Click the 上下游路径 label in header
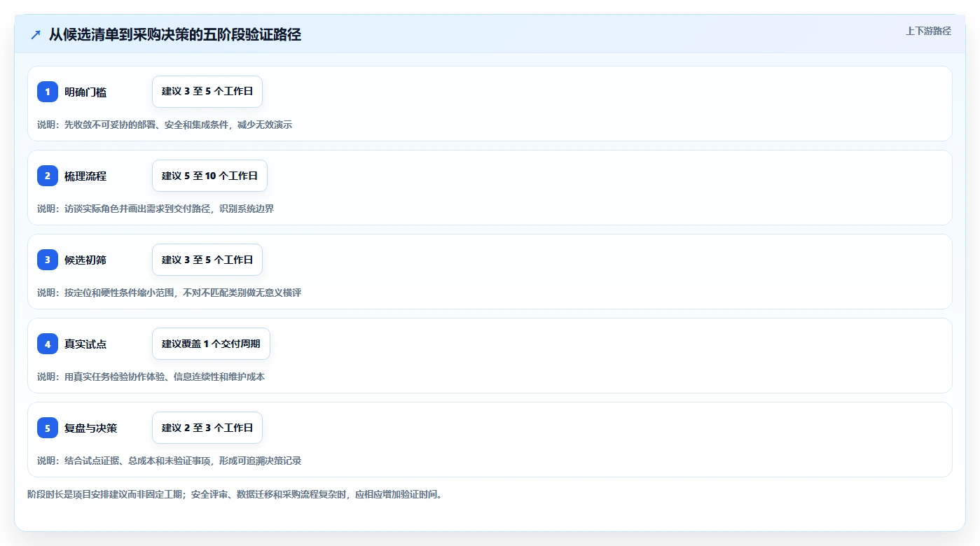980x546 pixels. pyautogui.click(x=928, y=31)
